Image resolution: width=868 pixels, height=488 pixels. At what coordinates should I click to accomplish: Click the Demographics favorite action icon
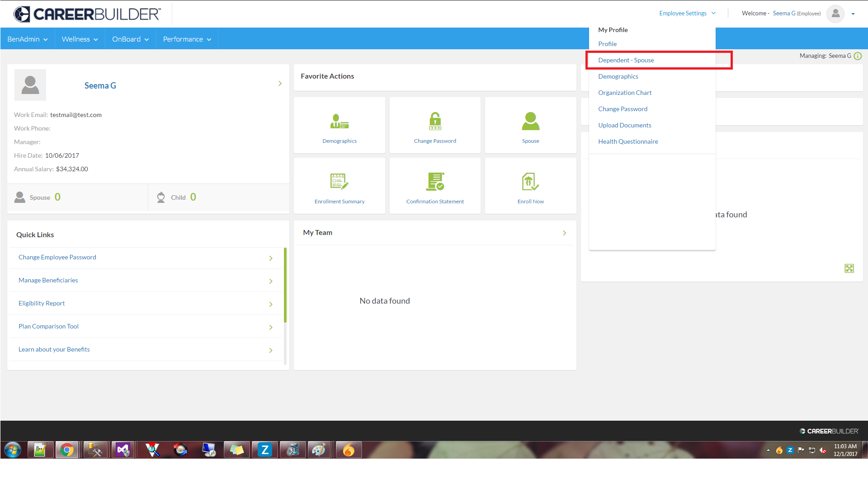point(339,122)
